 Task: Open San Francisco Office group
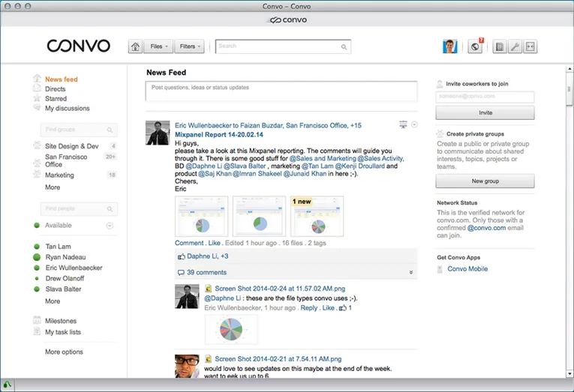coord(66,160)
